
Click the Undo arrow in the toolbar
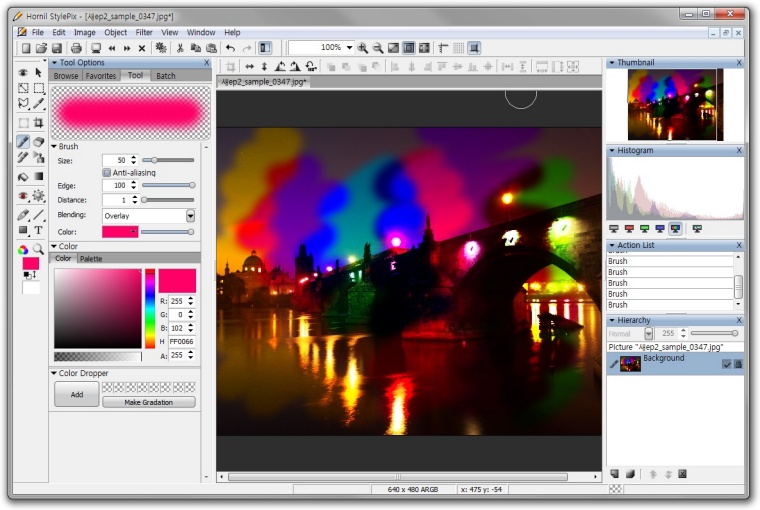[230, 48]
